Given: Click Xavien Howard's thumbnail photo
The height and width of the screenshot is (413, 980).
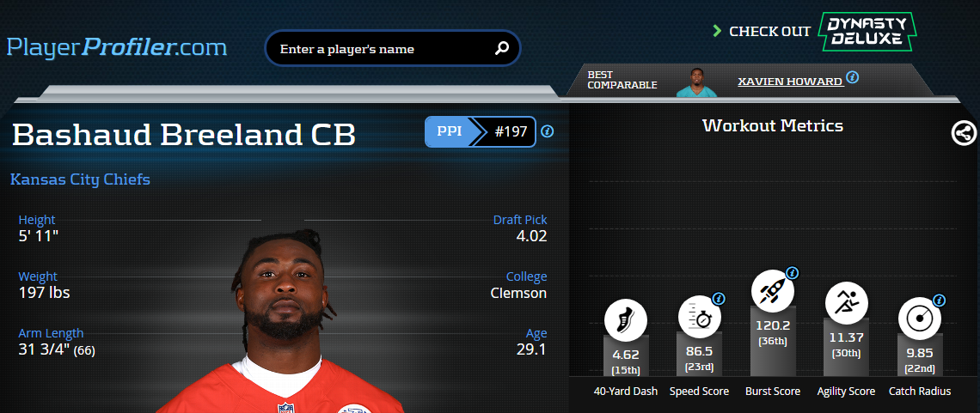Looking at the screenshot, I should 696,82.
